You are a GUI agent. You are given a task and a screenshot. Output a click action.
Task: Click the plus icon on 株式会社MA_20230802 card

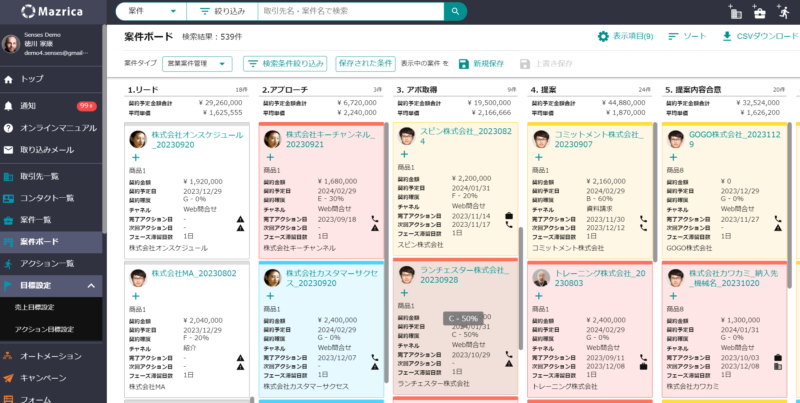(136, 296)
